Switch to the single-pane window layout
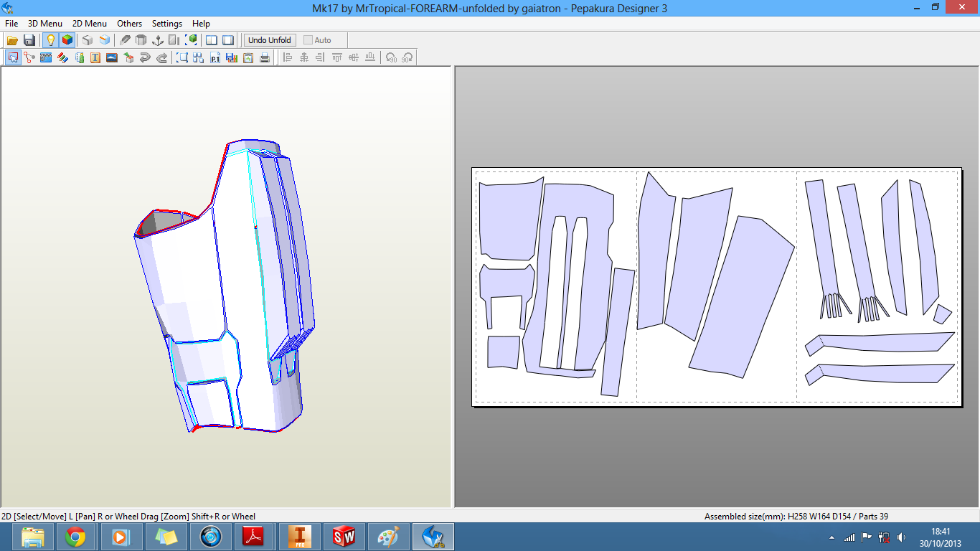The height and width of the screenshot is (551, 980). click(228, 40)
